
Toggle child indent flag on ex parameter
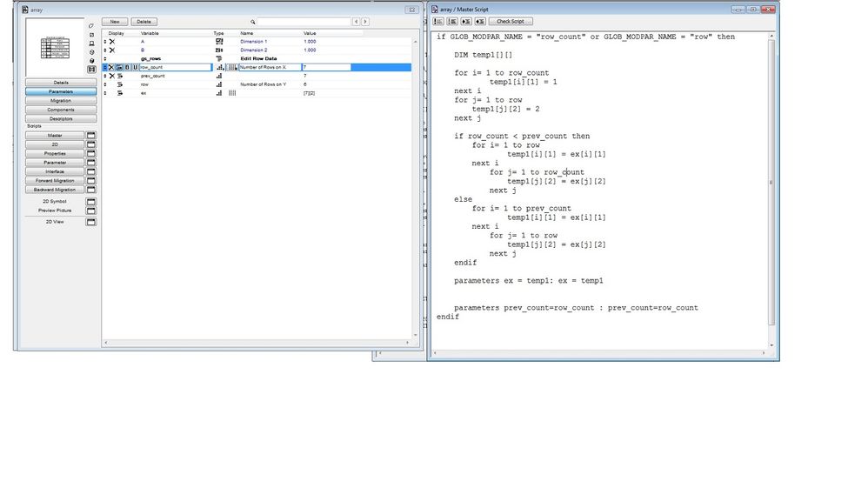pyautogui.click(x=119, y=93)
